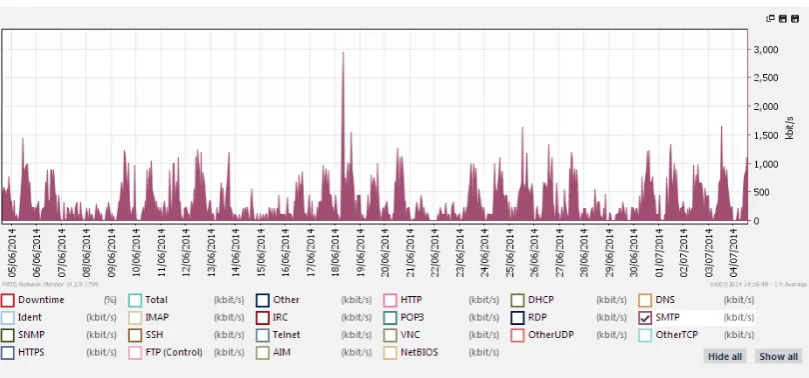The width and height of the screenshot is (809, 378).
Task: Click the 18/06/2014 date label
Action: [x=335, y=253]
